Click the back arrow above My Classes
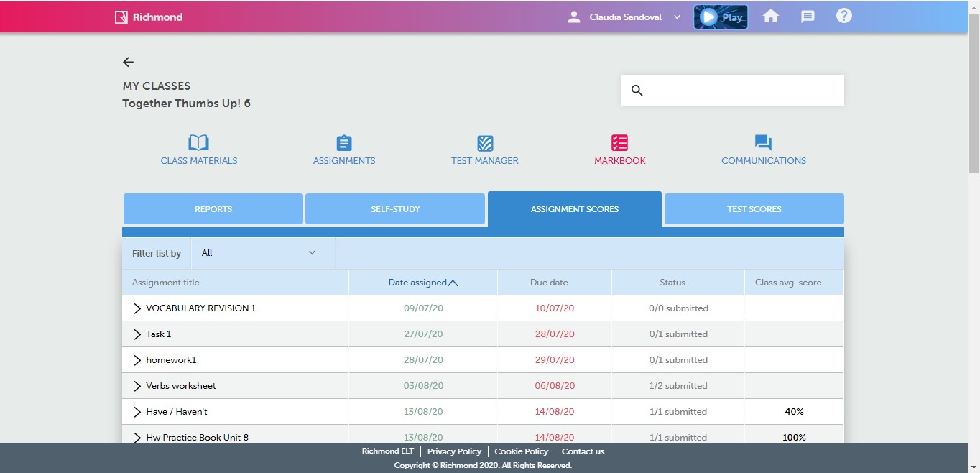The width and height of the screenshot is (980, 473). pyautogui.click(x=129, y=62)
